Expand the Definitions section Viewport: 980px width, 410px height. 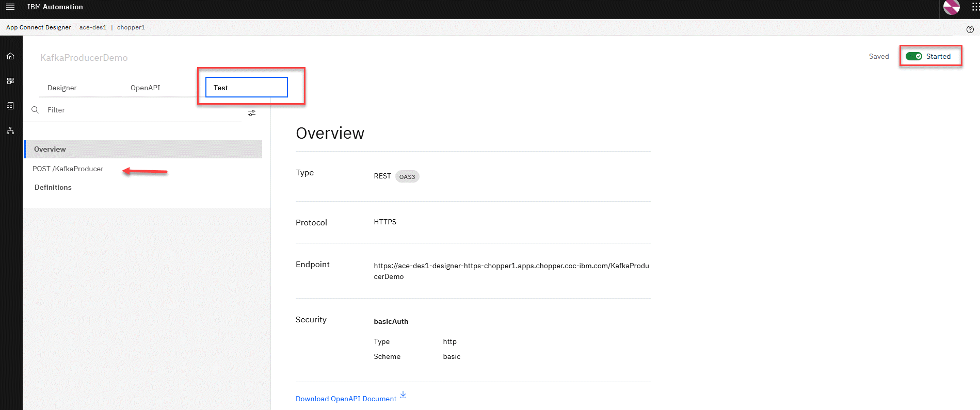[x=53, y=187]
